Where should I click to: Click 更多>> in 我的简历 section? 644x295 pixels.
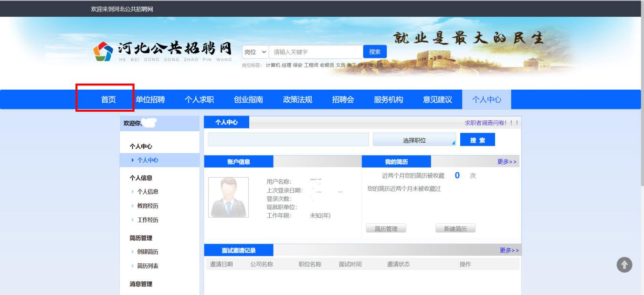pos(507,162)
